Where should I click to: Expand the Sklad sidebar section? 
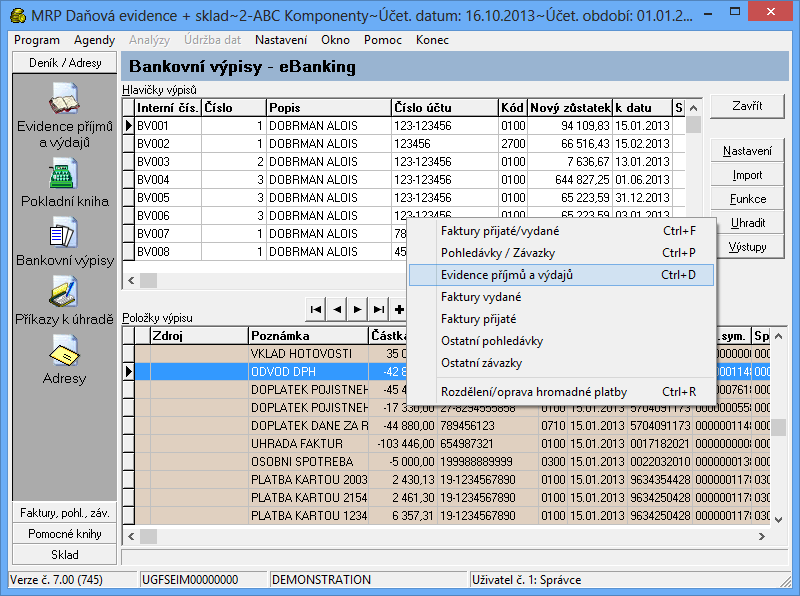coord(64,554)
